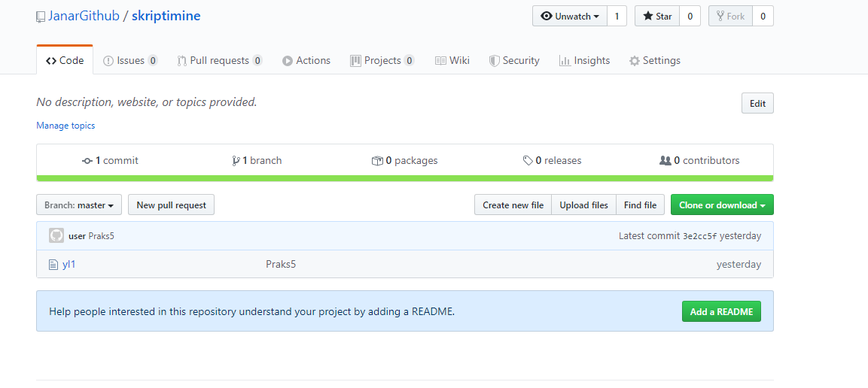The image size is (868, 388).
Task: Open the repository Settings tab
Action: click(x=655, y=60)
